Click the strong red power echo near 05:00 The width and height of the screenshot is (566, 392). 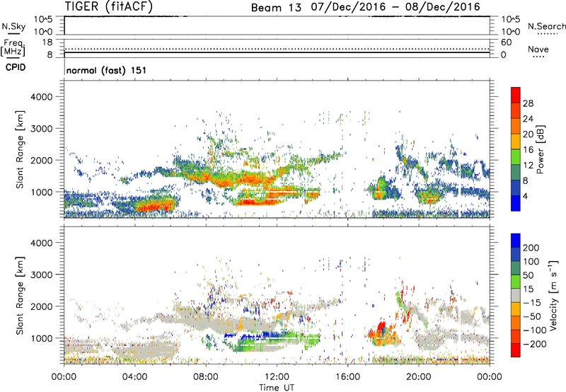coord(156,207)
